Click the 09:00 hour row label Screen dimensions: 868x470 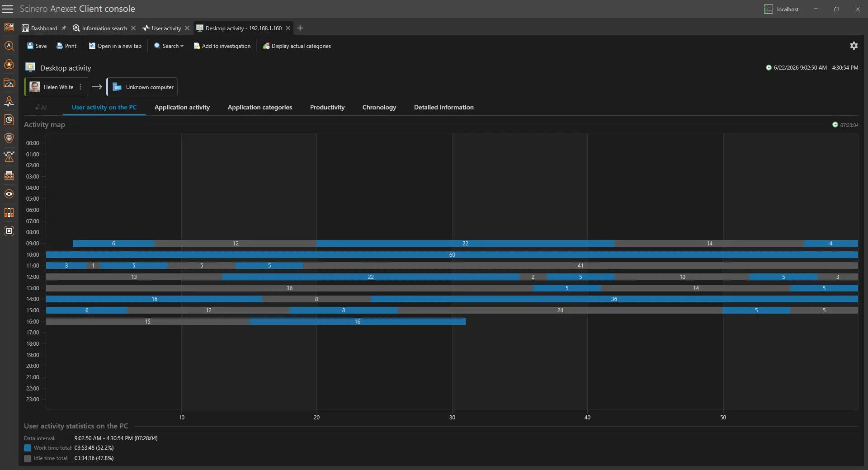click(x=33, y=243)
